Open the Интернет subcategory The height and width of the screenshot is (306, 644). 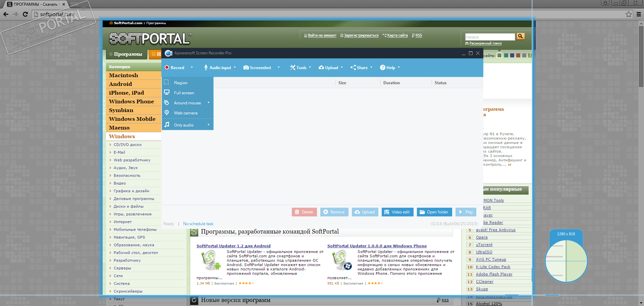122,222
